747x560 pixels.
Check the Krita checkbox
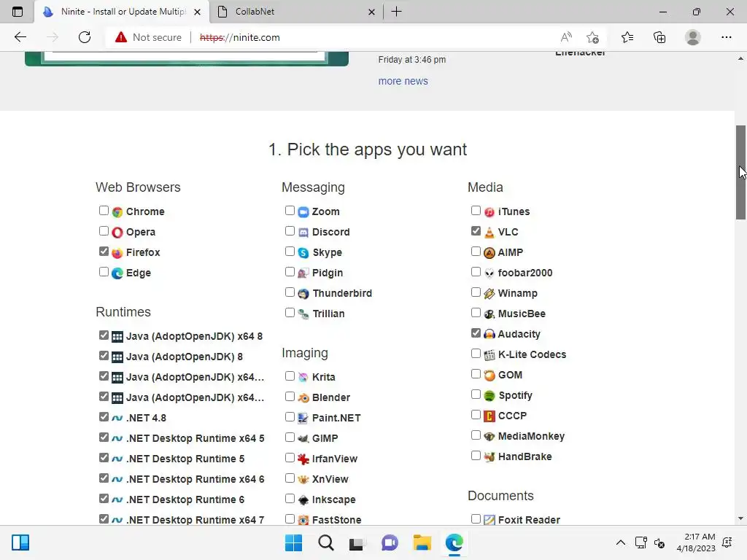tap(290, 376)
